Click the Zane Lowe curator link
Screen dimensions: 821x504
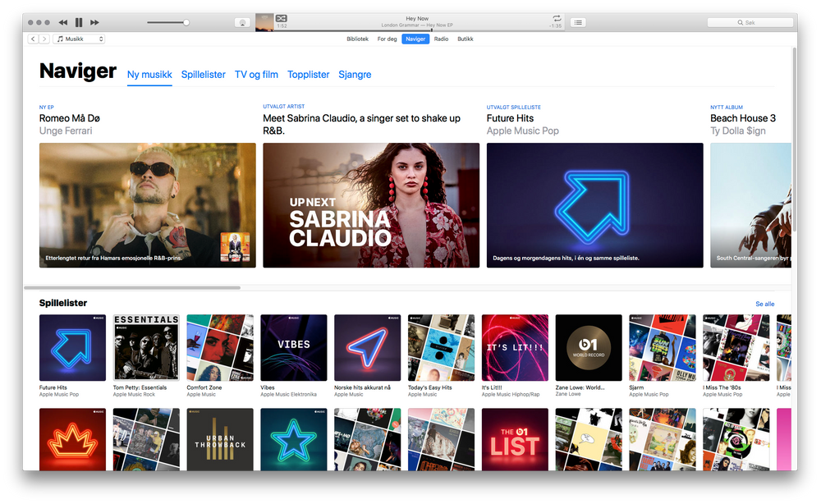pyautogui.click(x=568, y=394)
